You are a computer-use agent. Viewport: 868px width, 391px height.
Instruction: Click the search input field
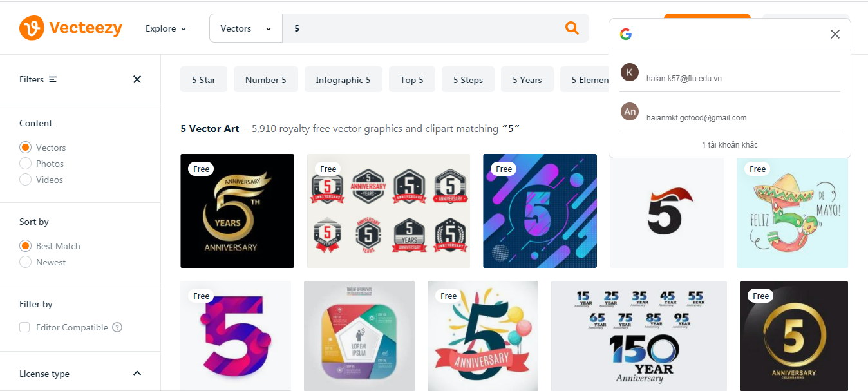[x=425, y=28]
